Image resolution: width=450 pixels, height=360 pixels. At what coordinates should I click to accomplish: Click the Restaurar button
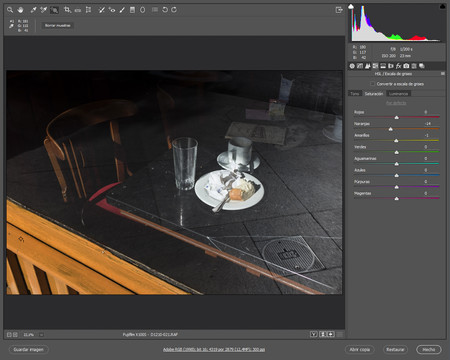[395, 349]
